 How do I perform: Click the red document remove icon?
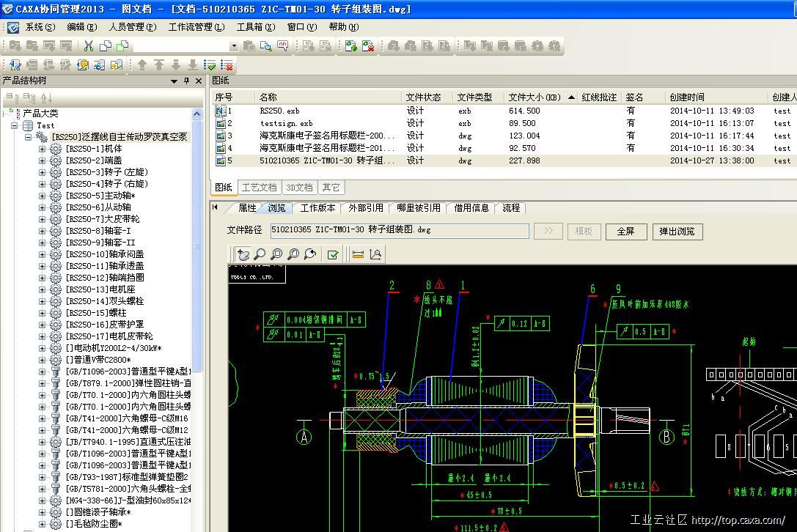368,46
